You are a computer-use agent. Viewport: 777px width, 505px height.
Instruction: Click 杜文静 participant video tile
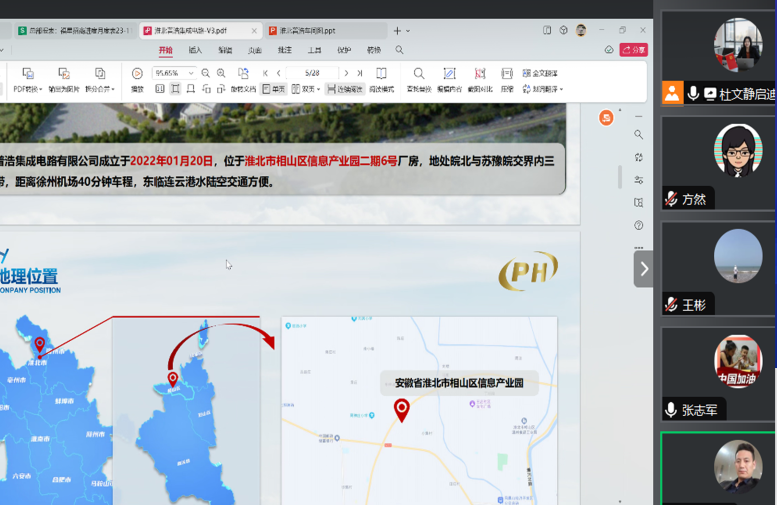pyautogui.click(x=719, y=57)
